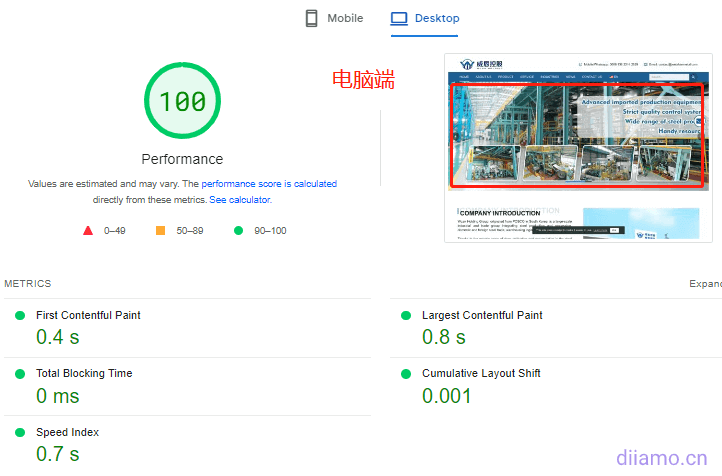722x476 pixels.
Task: Click the Total Blocking Time 0 ms value
Action: pos(57,396)
